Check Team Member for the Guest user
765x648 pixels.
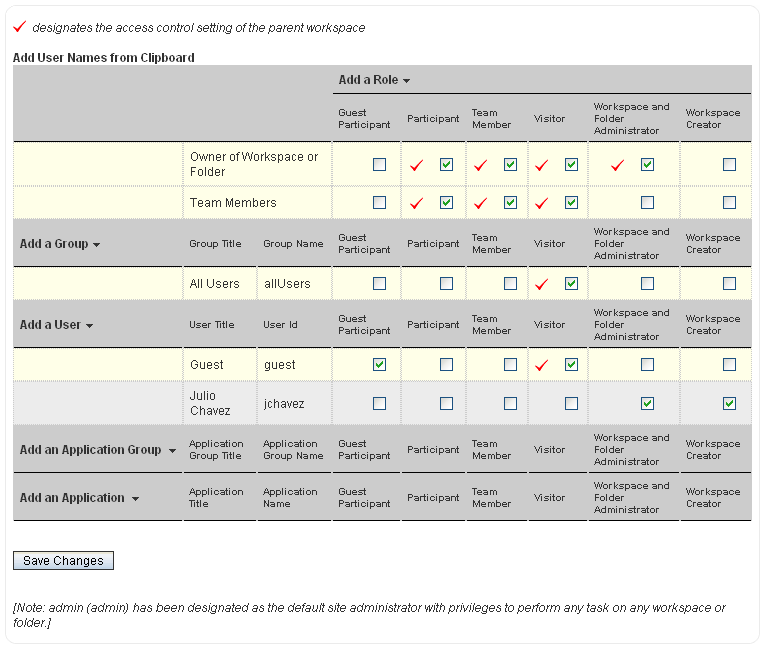pyautogui.click(x=510, y=365)
